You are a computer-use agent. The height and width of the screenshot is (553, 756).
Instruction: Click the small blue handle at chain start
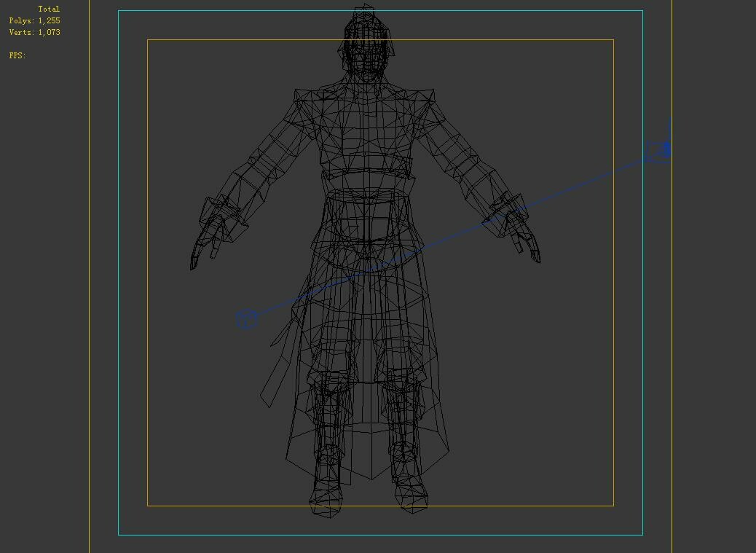[246, 318]
